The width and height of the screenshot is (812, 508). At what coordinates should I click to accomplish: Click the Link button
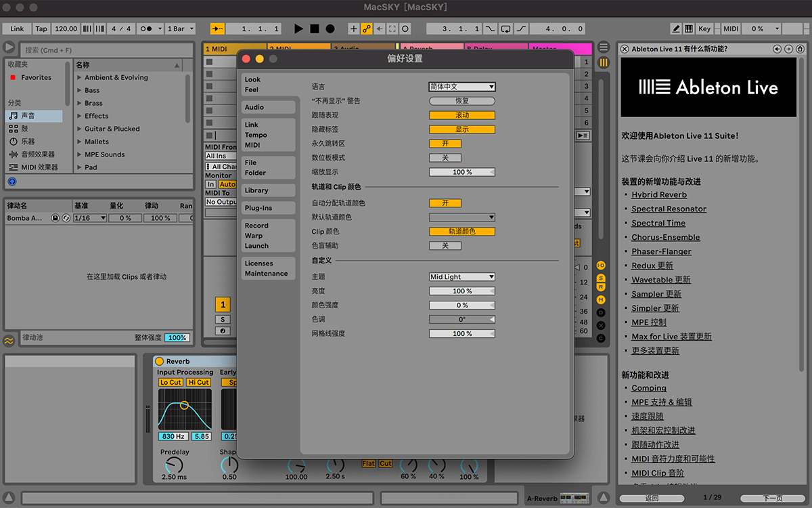pos(17,29)
